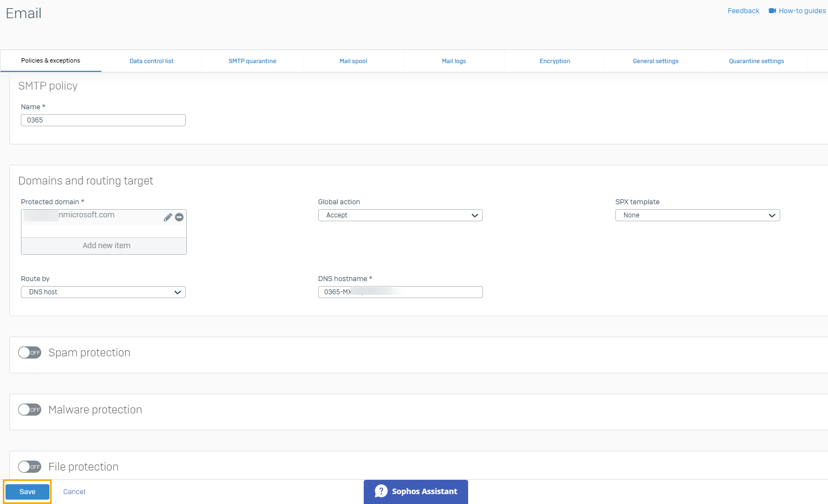Viewport: 828px width, 504px height.
Task: Click the question mark icon on Sophos Assistant
Action: click(381, 491)
